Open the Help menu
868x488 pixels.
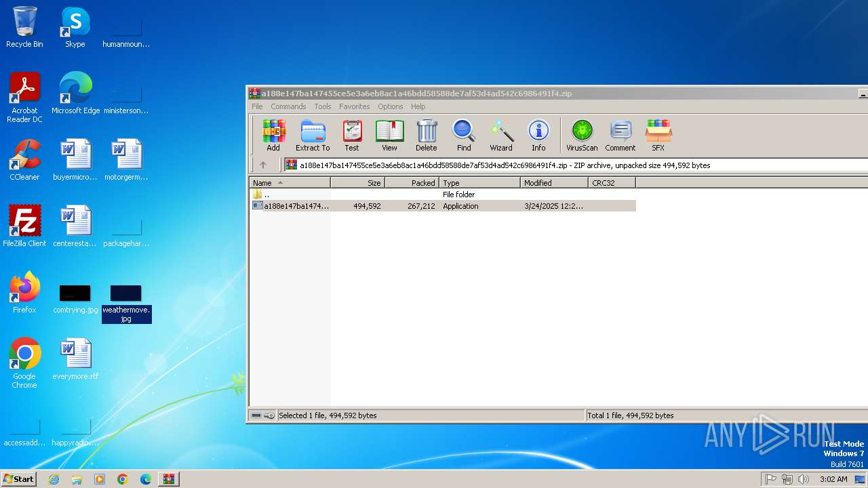(x=418, y=106)
